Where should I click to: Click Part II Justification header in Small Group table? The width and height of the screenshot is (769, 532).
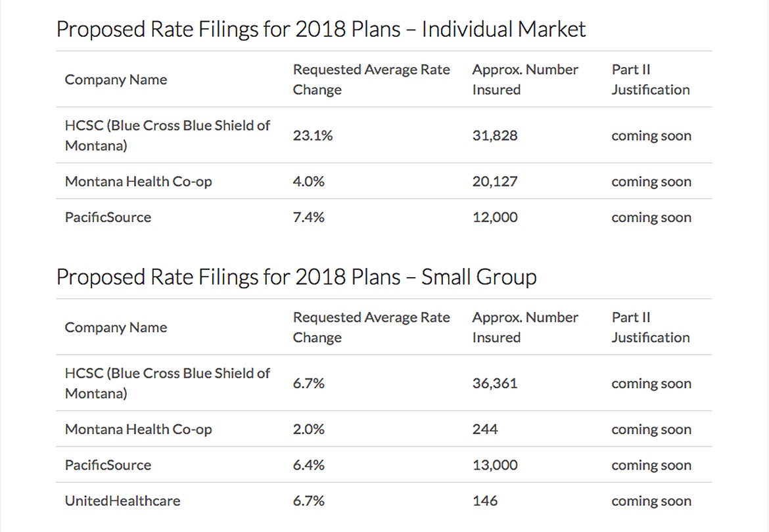[650, 327]
